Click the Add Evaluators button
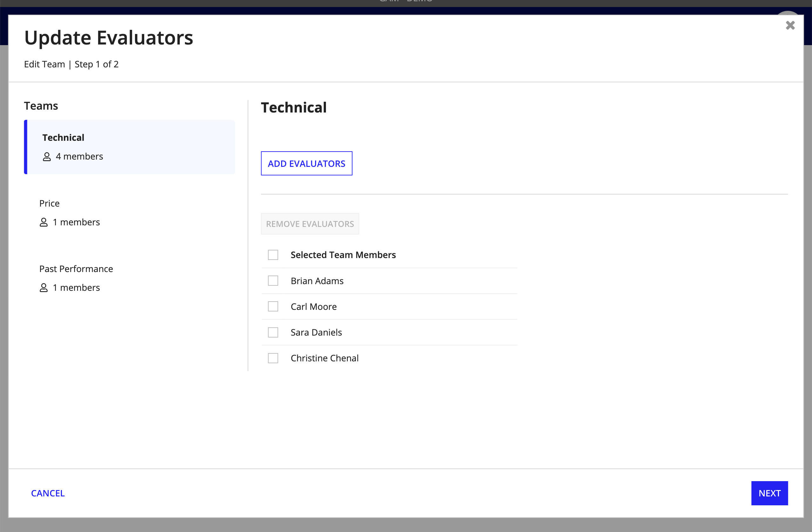 [x=306, y=163]
